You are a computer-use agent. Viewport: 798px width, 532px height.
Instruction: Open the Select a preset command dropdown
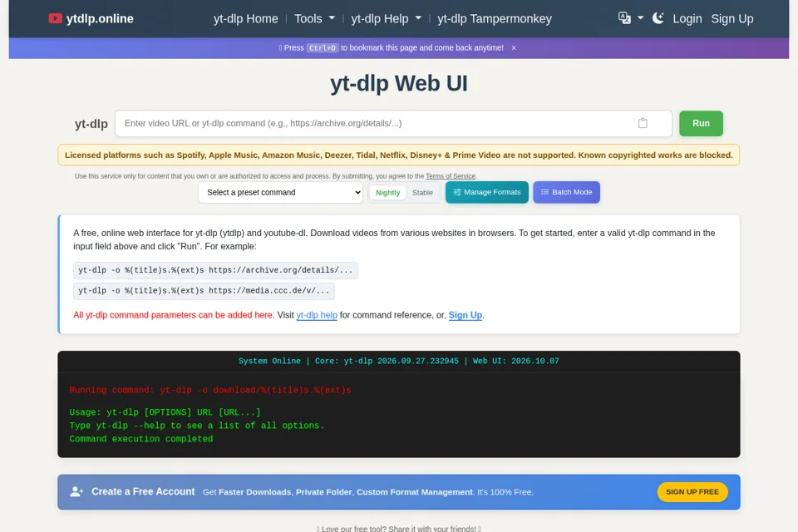click(280, 193)
